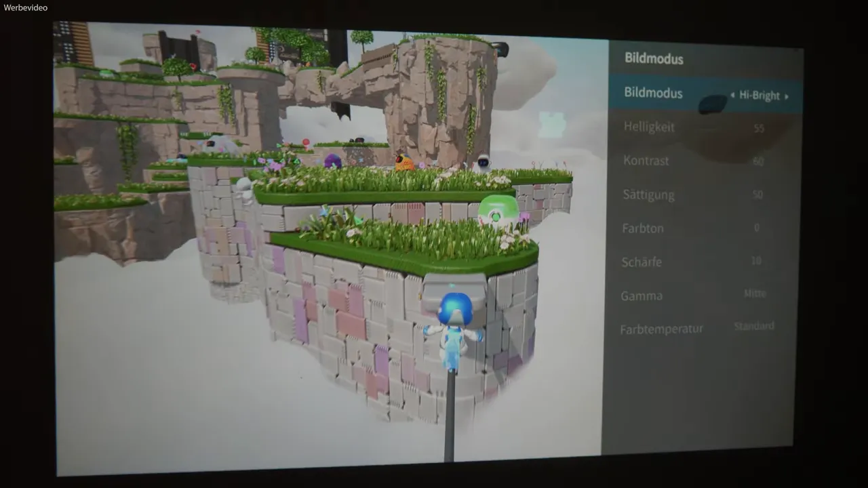Screen dimensions: 868x488
Task: Click the Hi-Bright mode value
Action: click(760, 96)
